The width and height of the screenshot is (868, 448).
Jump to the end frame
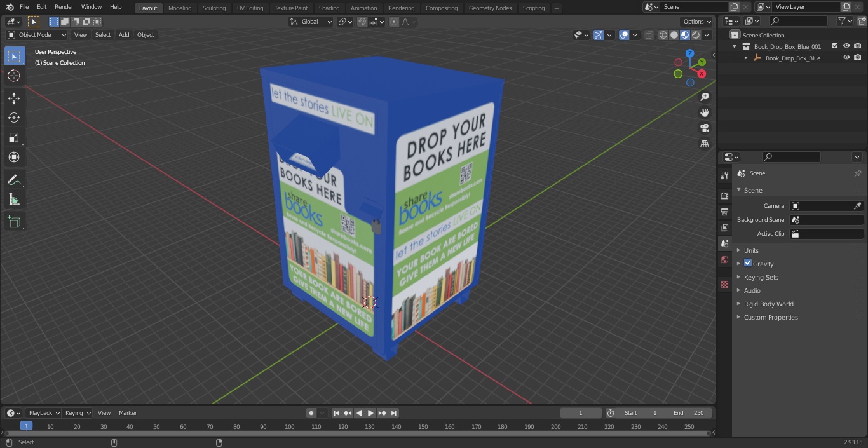[x=394, y=413]
